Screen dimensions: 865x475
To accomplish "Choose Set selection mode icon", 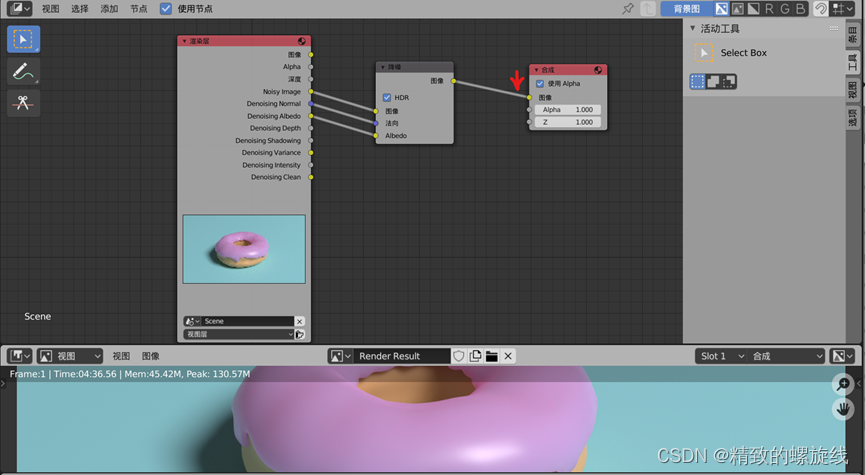I will point(697,82).
